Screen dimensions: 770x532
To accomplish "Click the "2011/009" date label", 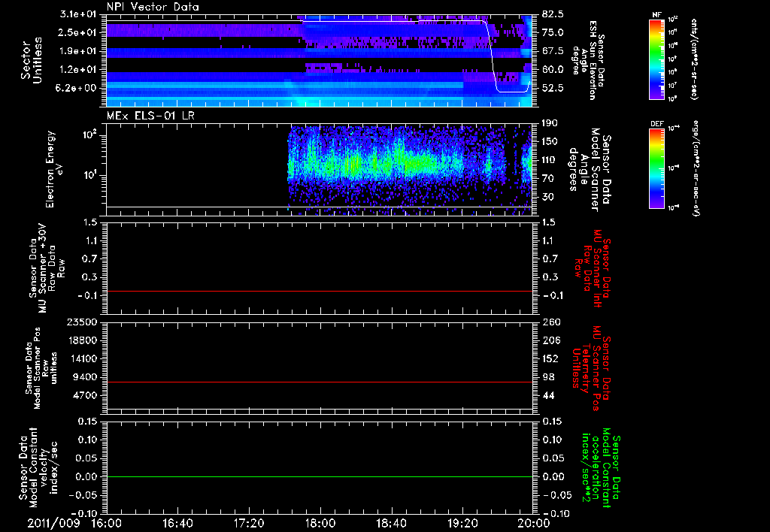I will [53, 523].
